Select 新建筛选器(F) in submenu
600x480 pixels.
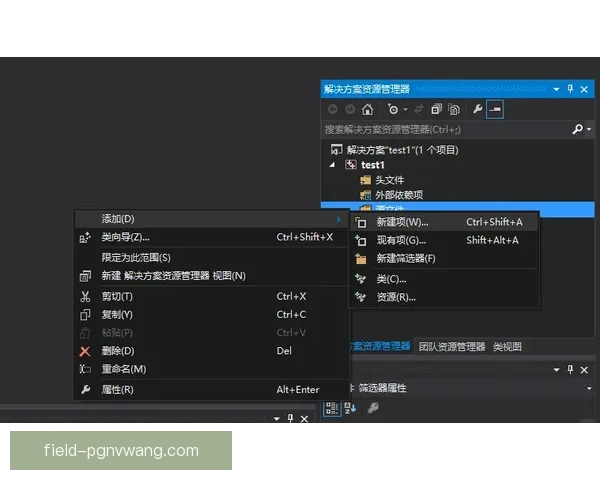pos(444,259)
